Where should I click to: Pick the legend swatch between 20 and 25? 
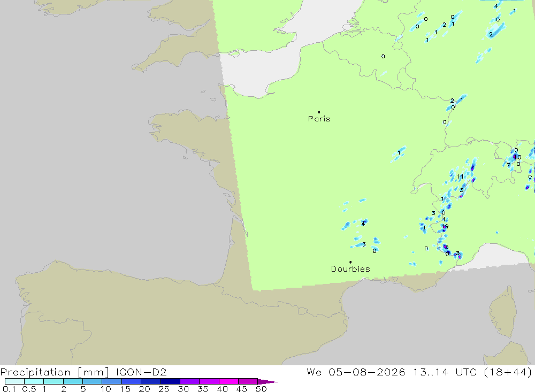151,381
